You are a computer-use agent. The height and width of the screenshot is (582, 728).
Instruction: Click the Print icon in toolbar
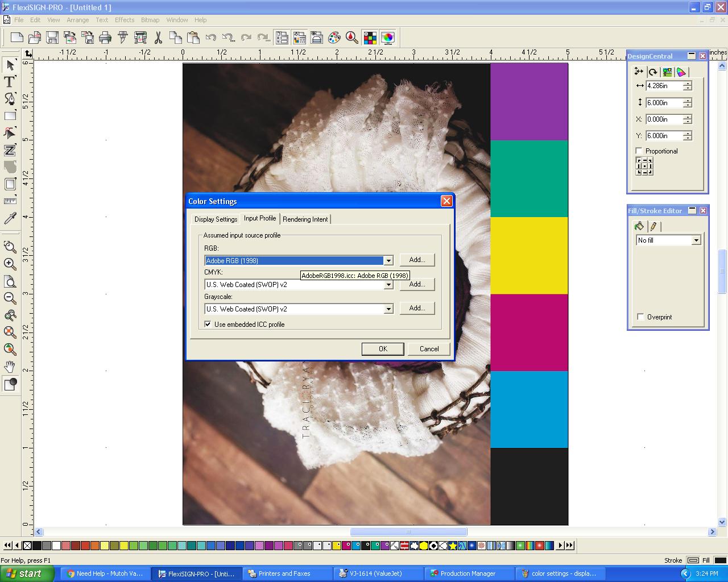(x=105, y=38)
